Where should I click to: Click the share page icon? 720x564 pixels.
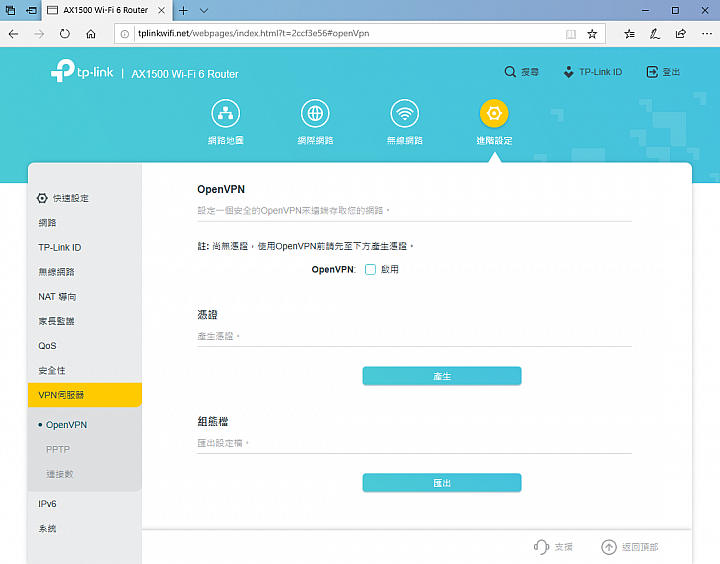[681, 34]
